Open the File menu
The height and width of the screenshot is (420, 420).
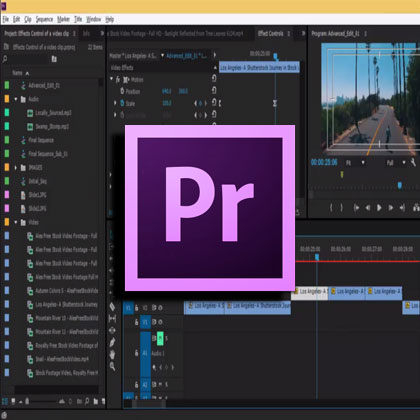pos(6,20)
